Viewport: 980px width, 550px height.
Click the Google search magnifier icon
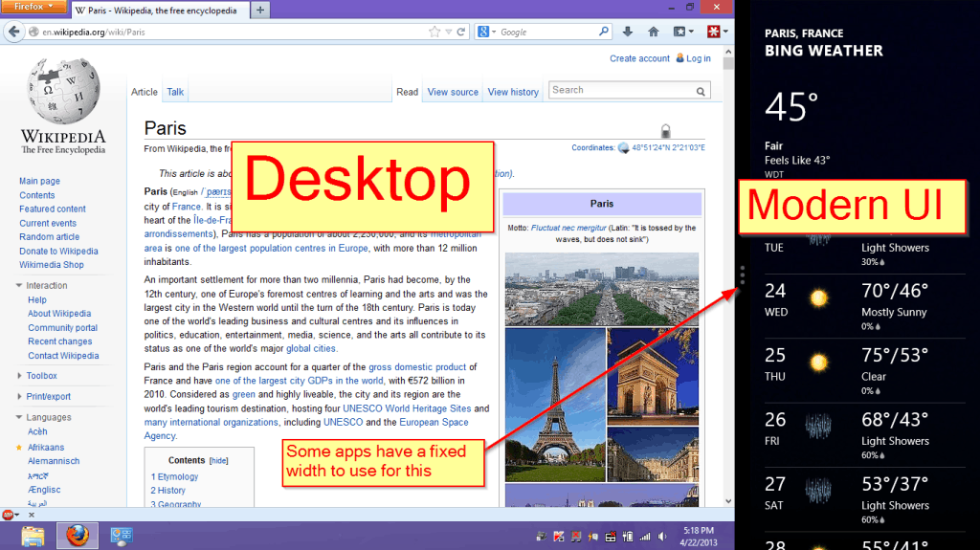[x=603, y=32]
